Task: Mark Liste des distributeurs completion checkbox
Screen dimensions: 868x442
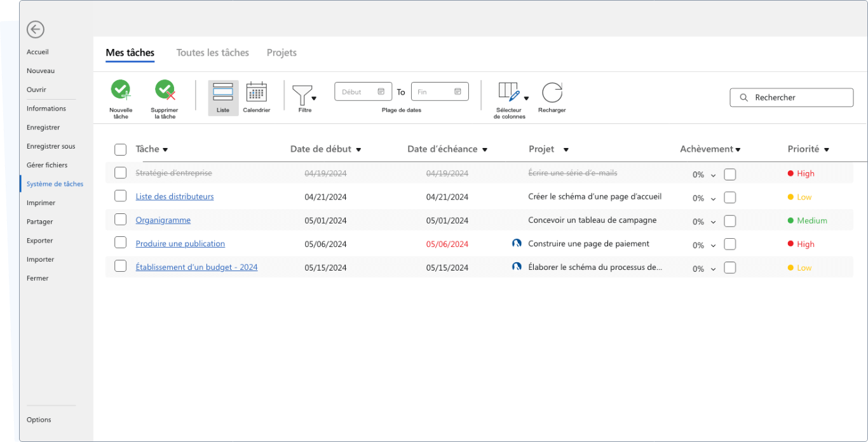Action: click(x=730, y=198)
